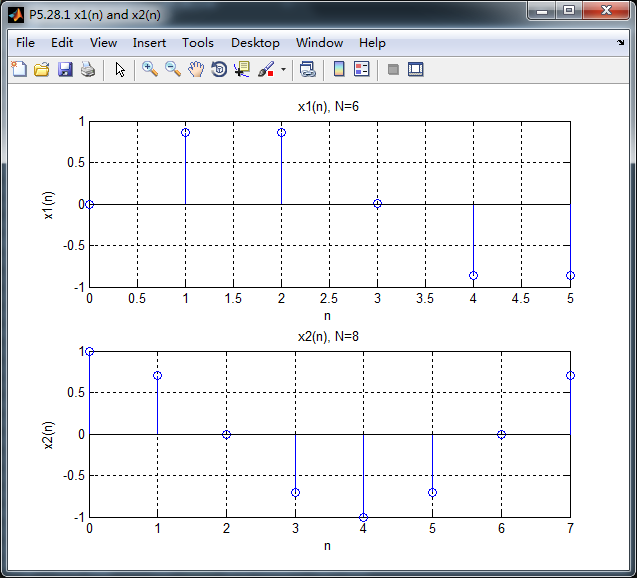Image resolution: width=637 pixels, height=578 pixels.
Task: Activate the Zoom Out magnifier tool
Action: click(173, 69)
